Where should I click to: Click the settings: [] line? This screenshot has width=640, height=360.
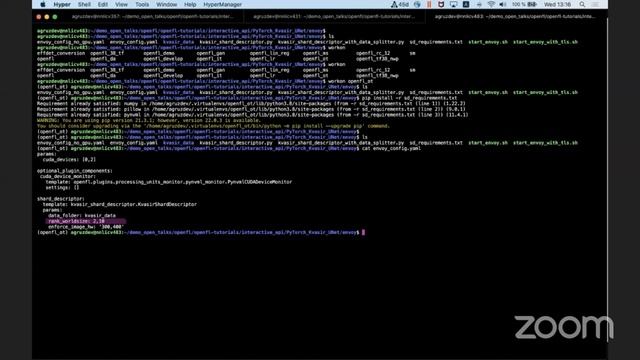pos(62,188)
